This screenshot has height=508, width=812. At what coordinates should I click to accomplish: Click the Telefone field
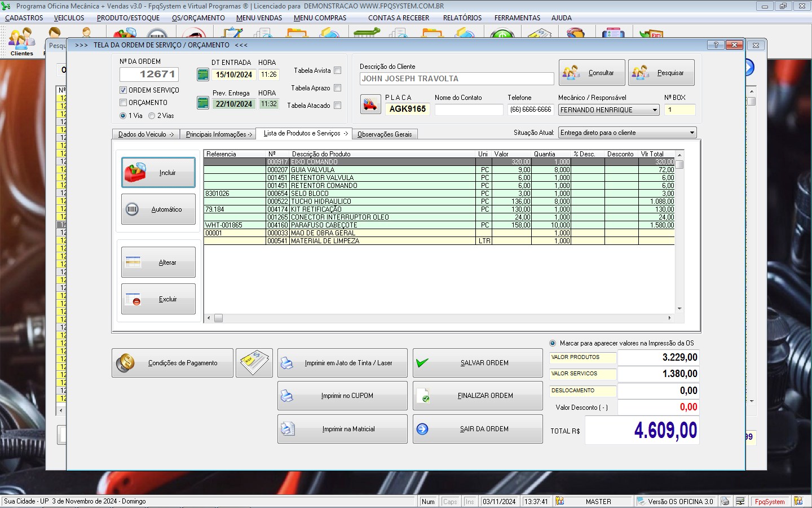point(530,110)
